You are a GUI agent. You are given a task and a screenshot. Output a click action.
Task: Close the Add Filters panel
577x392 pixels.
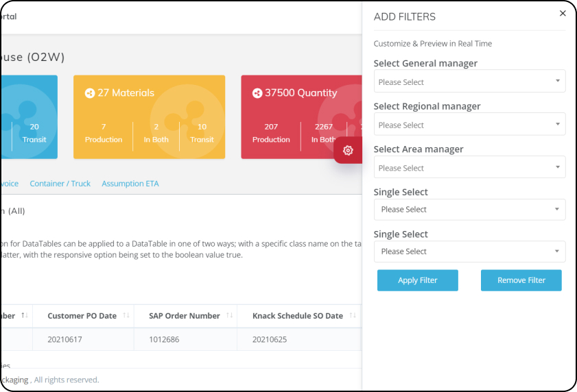tap(563, 13)
